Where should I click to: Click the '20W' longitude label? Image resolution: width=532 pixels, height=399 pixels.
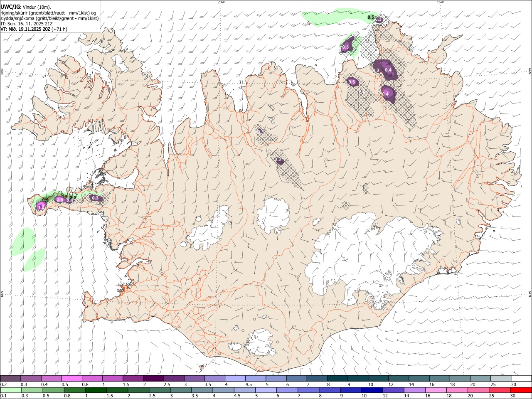click(221, 2)
